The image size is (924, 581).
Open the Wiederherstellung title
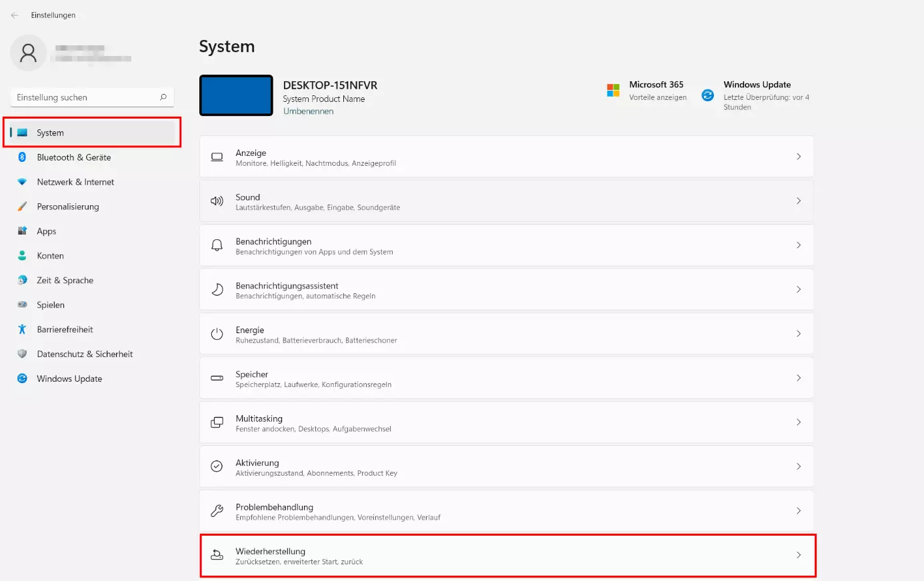[270, 551]
